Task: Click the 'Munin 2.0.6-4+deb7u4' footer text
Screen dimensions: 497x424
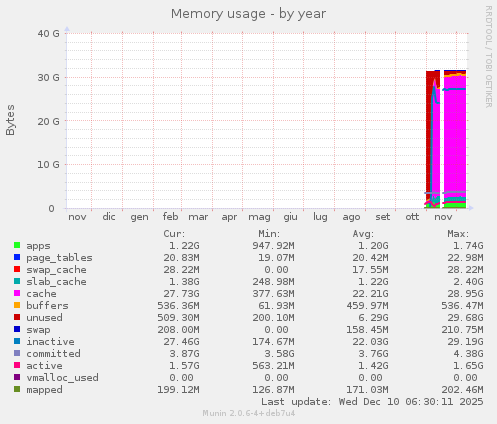Action: coord(249,413)
